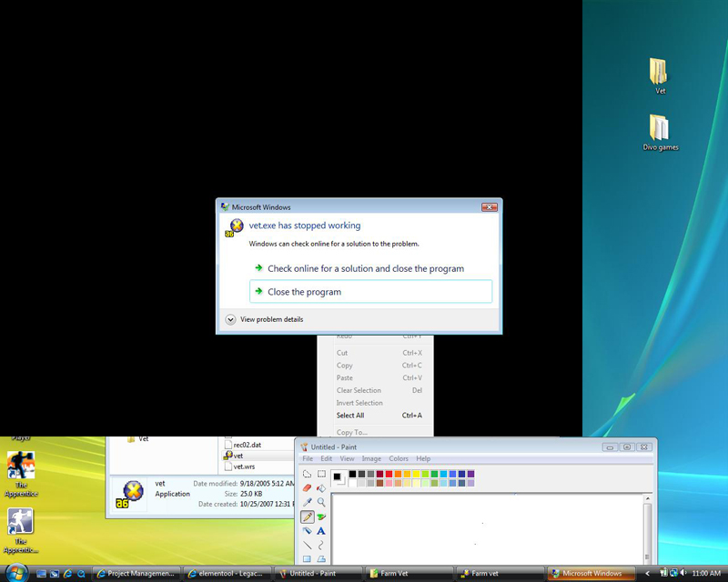Open the Help menu in Paint
Screen dimensions: 728x582
pos(423,458)
